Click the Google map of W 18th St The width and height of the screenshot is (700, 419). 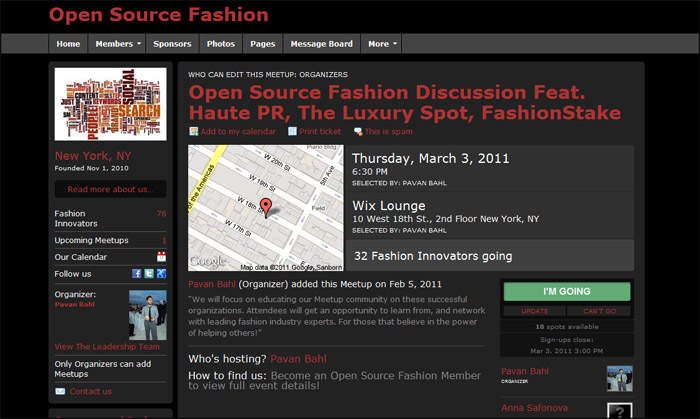(266, 207)
